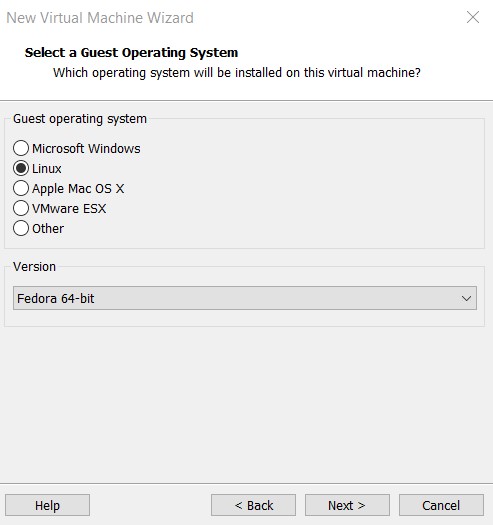Click the 'Select a Guest Operating System' heading

click(x=131, y=53)
